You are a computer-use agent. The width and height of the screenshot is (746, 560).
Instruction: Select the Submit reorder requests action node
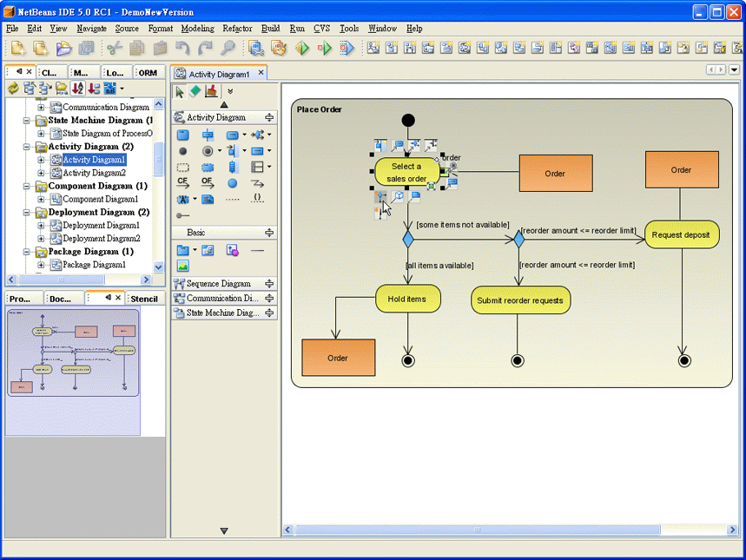pyautogui.click(x=520, y=300)
